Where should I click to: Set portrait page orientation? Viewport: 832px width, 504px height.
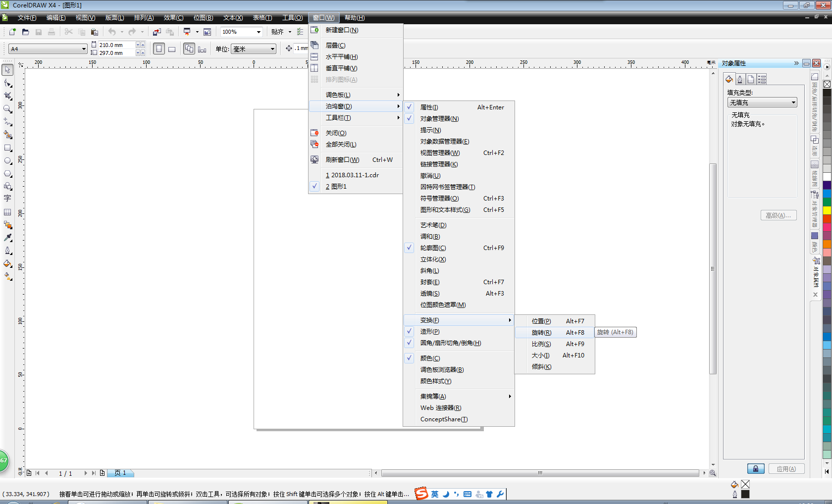[x=159, y=49]
